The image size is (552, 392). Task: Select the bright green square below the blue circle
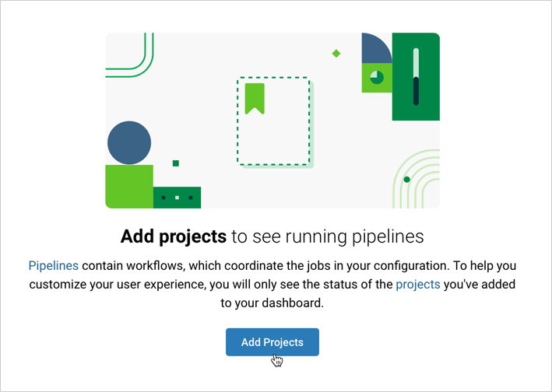click(129, 187)
